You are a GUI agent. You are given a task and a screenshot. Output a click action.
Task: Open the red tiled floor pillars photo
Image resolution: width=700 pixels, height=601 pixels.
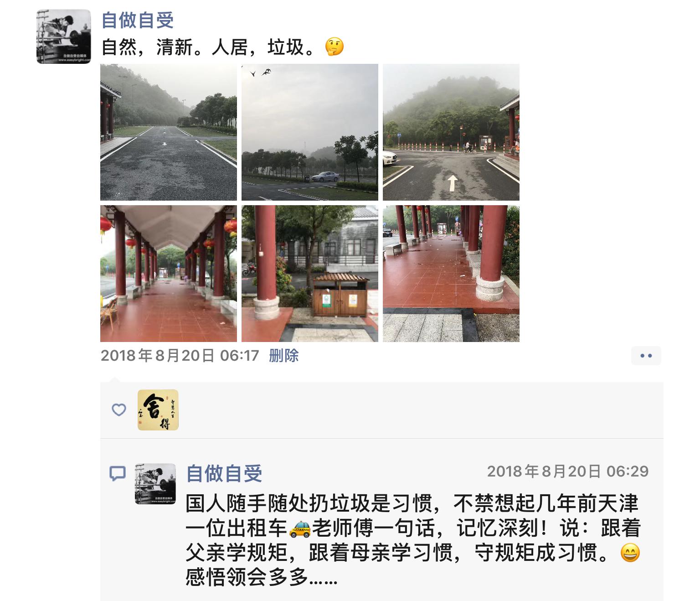coord(451,274)
